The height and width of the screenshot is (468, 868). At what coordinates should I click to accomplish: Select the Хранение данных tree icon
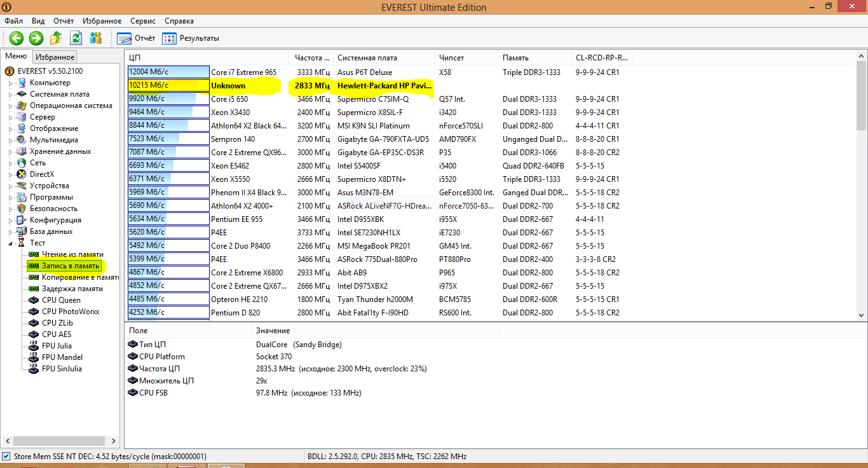(22, 151)
